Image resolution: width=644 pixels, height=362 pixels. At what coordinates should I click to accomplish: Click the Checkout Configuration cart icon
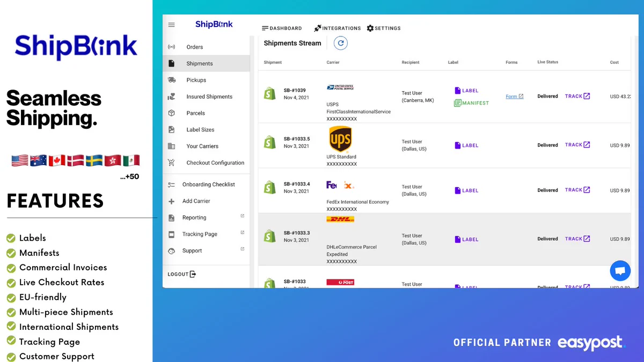click(172, 162)
